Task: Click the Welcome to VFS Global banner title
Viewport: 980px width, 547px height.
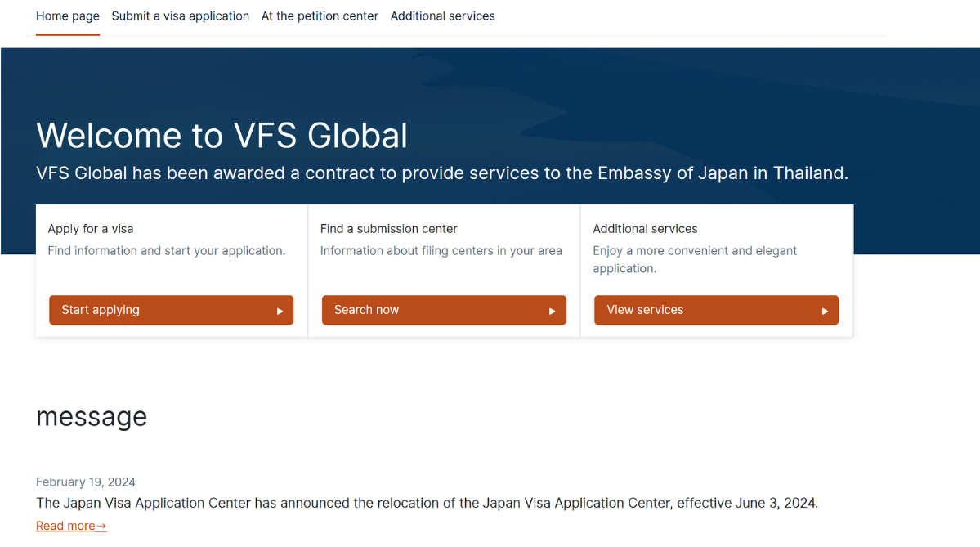Action: pyautogui.click(x=222, y=136)
